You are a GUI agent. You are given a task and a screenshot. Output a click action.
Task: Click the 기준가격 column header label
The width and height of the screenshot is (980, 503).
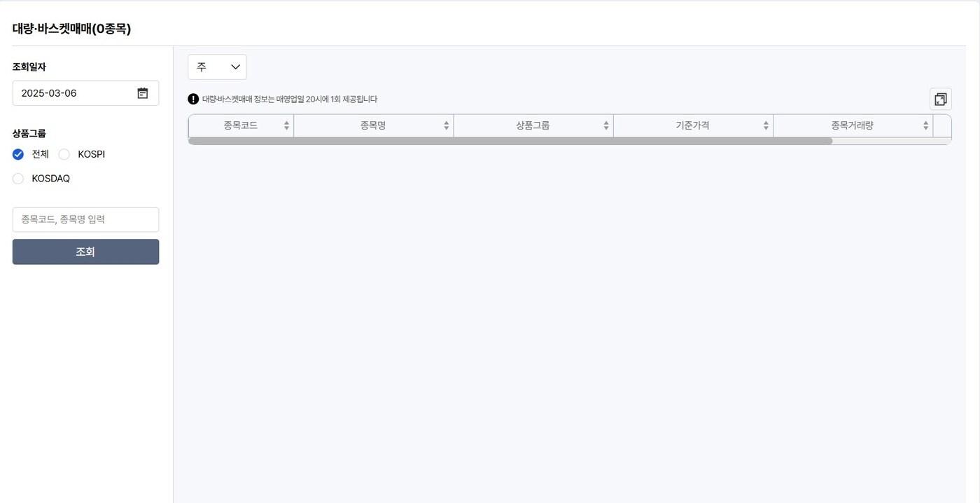tap(693, 125)
